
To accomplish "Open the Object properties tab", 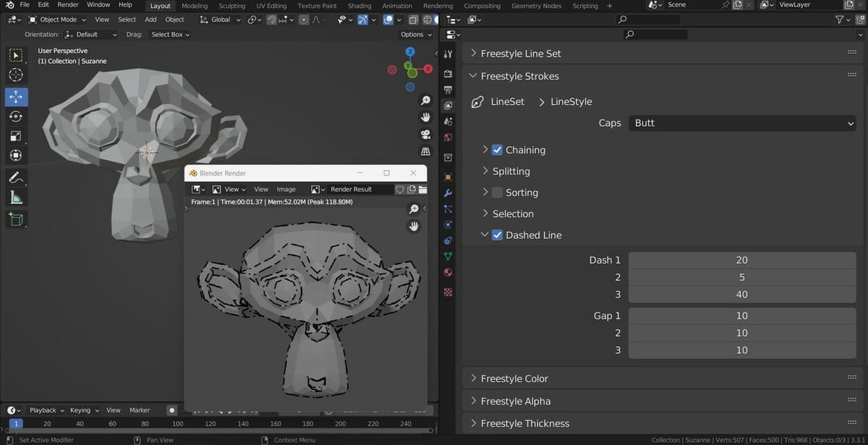I will [448, 177].
